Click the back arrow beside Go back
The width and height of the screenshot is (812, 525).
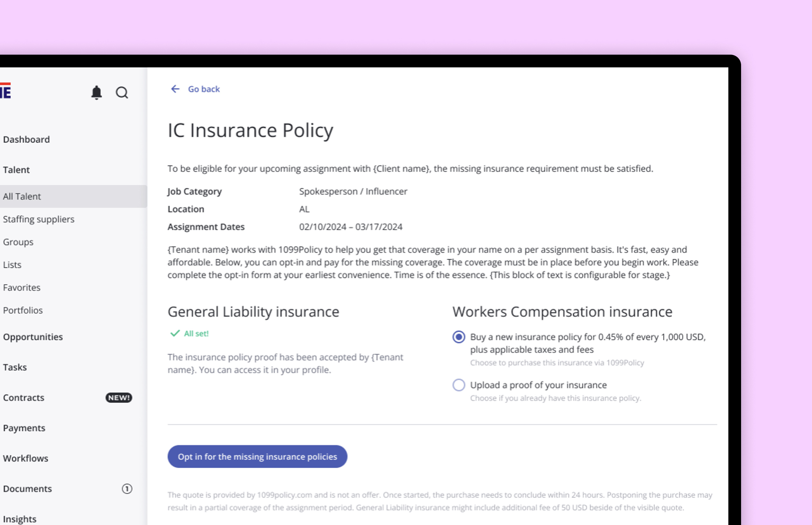click(175, 89)
